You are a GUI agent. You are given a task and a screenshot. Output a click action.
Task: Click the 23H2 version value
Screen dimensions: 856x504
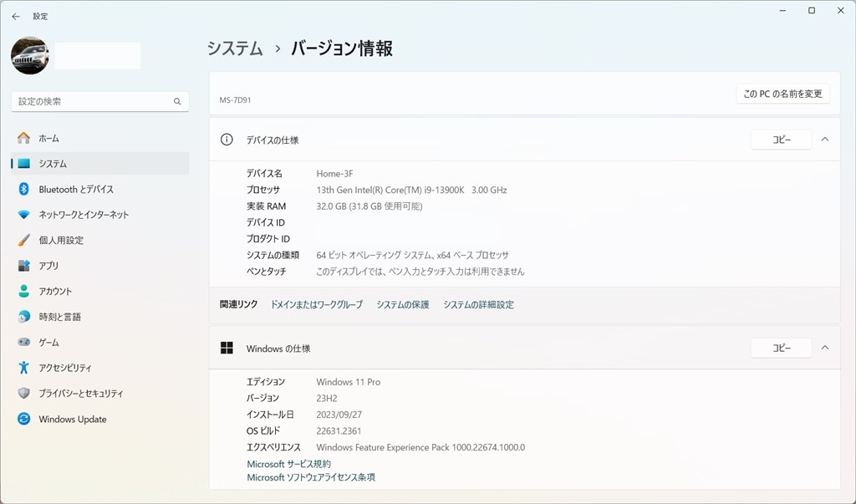(327, 398)
